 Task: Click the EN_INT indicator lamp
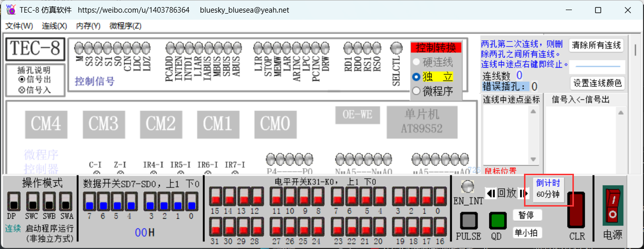[x=468, y=186]
